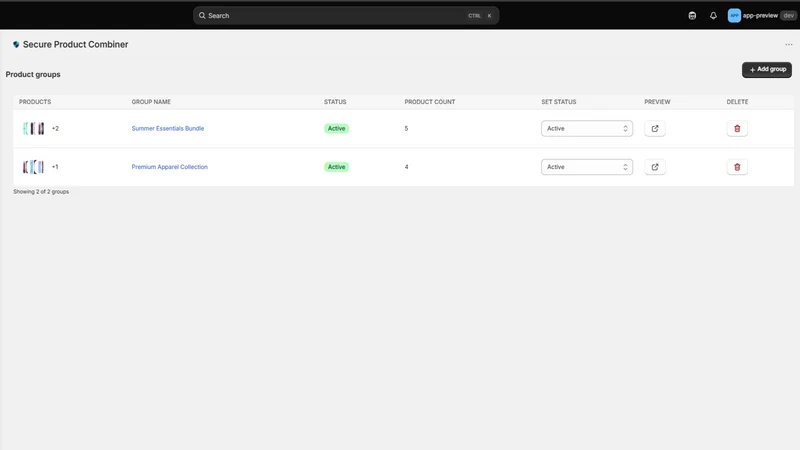Open Set Status dropdown for Premium Apparel Collection
The width and height of the screenshot is (800, 450).
pyautogui.click(x=587, y=167)
